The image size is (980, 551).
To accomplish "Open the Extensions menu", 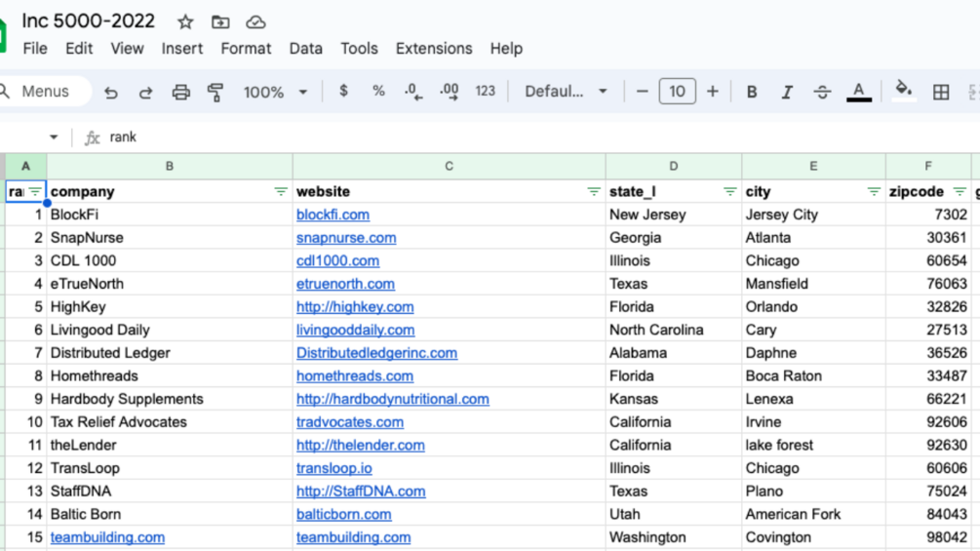I will [434, 49].
